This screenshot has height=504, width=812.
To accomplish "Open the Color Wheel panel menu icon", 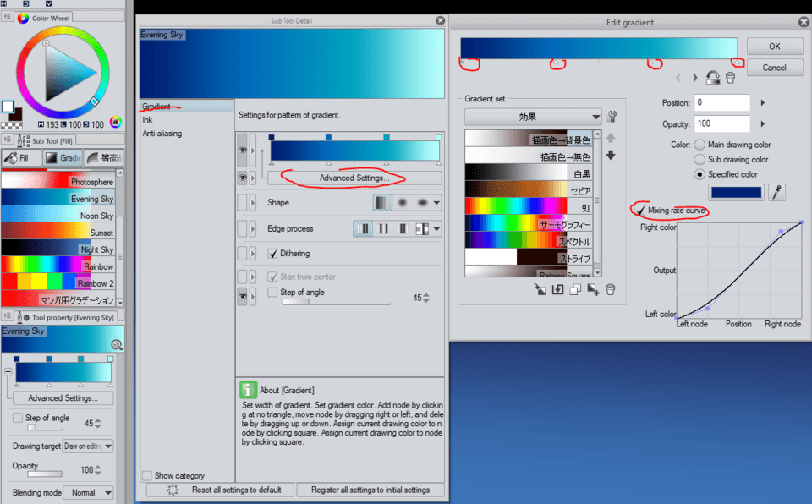I will point(8,17).
